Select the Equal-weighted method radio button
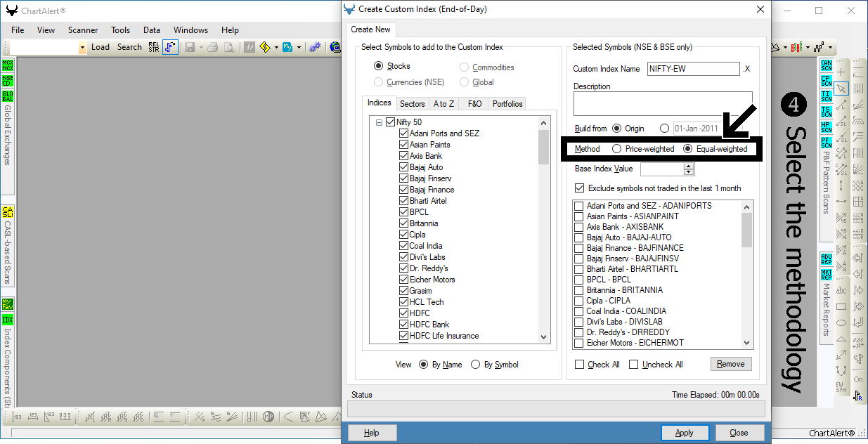The height and width of the screenshot is (444, 868). 688,149
